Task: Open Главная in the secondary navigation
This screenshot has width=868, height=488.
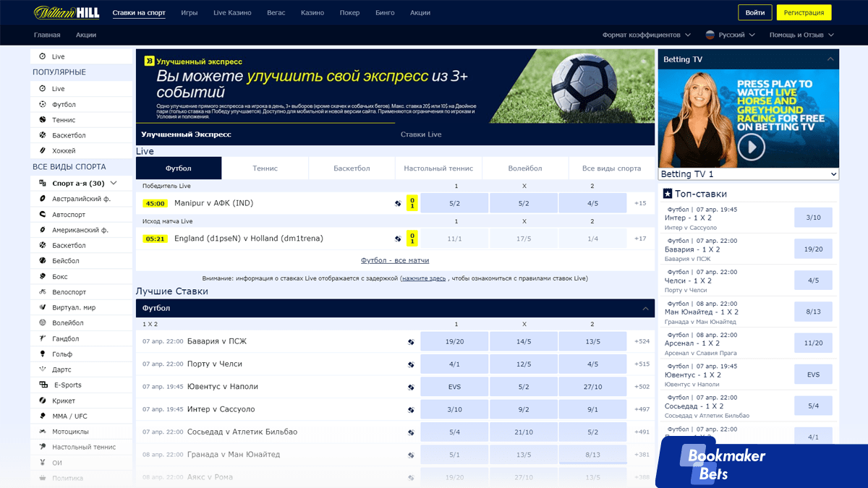Action: click(x=47, y=35)
